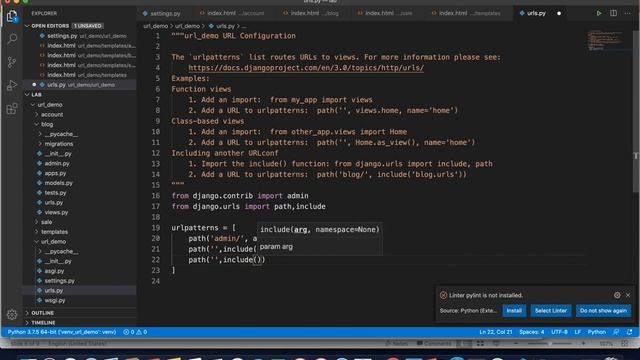Select 1 UNSAVED badge in Open Editors

click(88, 26)
